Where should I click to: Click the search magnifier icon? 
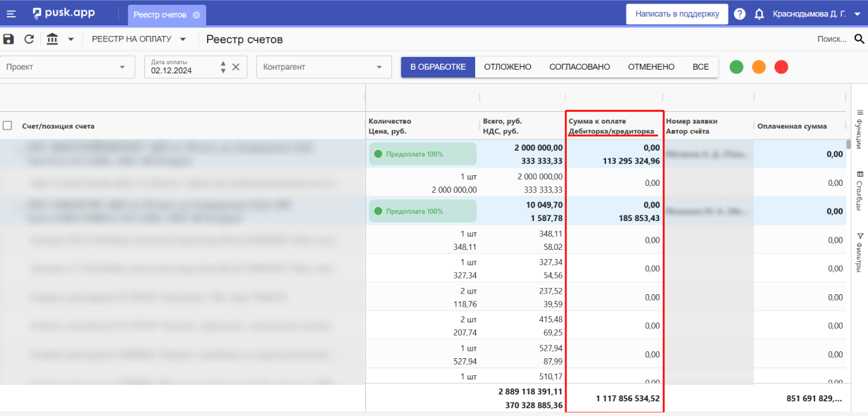pyautogui.click(x=859, y=39)
